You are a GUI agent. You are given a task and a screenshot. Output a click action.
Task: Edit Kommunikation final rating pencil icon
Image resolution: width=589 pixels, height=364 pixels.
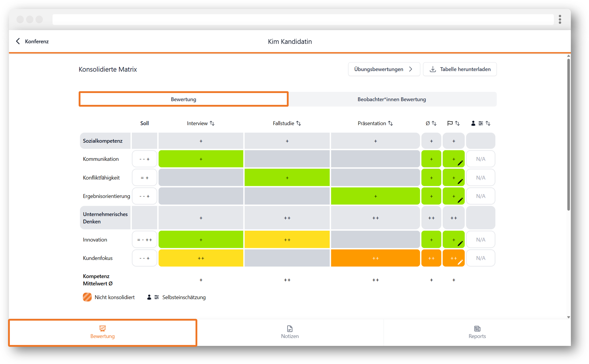(x=460, y=163)
